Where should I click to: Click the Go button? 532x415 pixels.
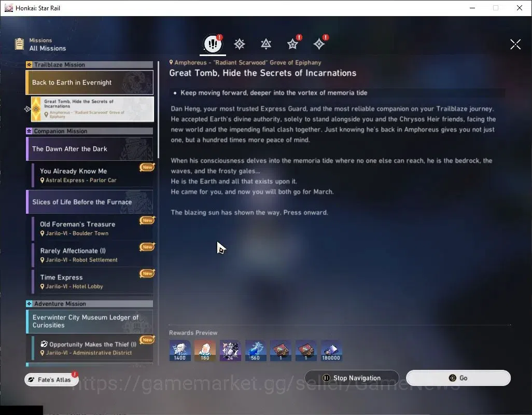click(458, 378)
